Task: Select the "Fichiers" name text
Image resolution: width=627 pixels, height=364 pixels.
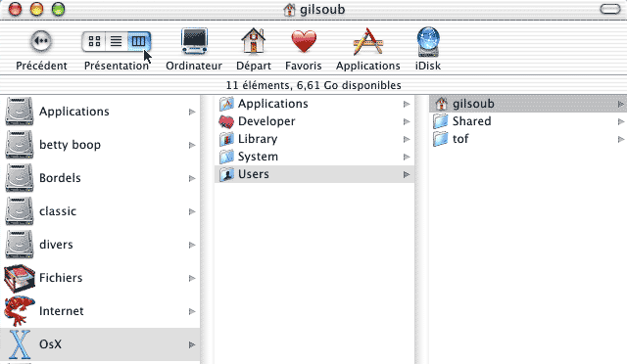Action: pyautogui.click(x=61, y=278)
